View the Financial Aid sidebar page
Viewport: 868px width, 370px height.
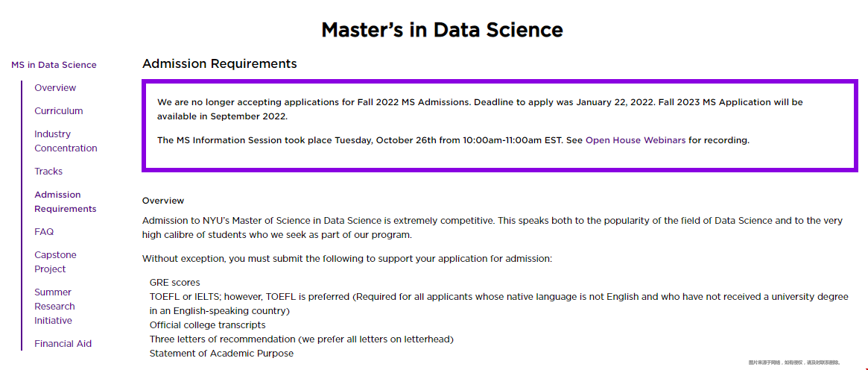click(x=63, y=343)
